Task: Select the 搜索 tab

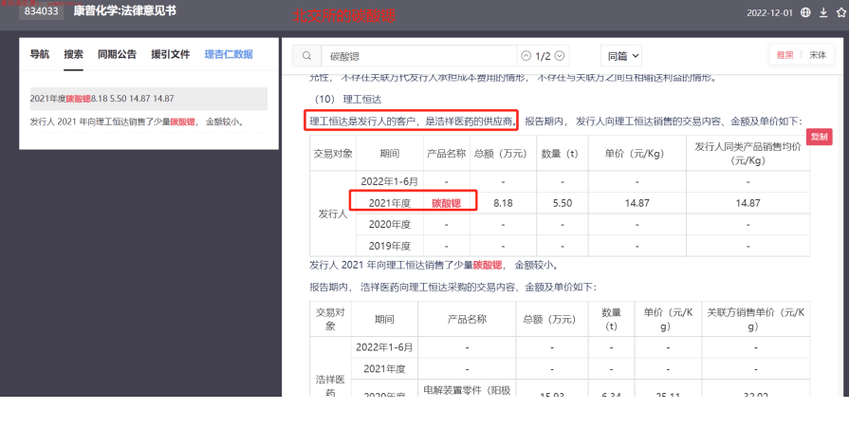Action: pyautogui.click(x=74, y=54)
